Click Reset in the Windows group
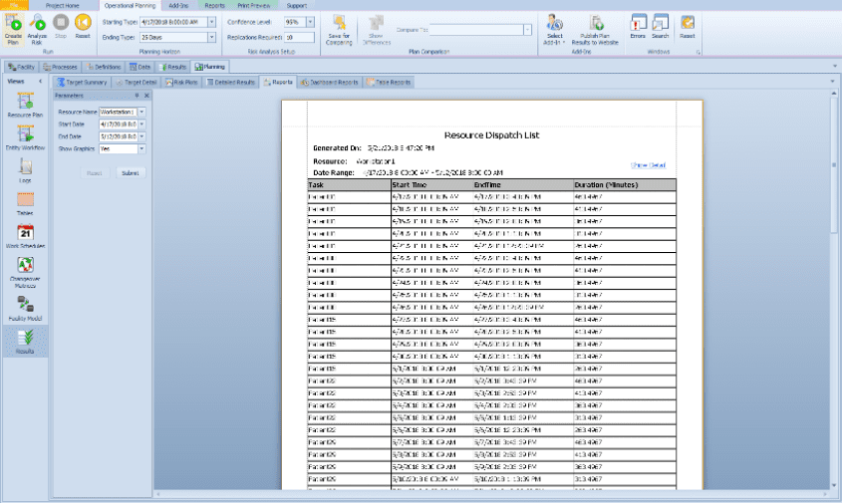 [688, 26]
